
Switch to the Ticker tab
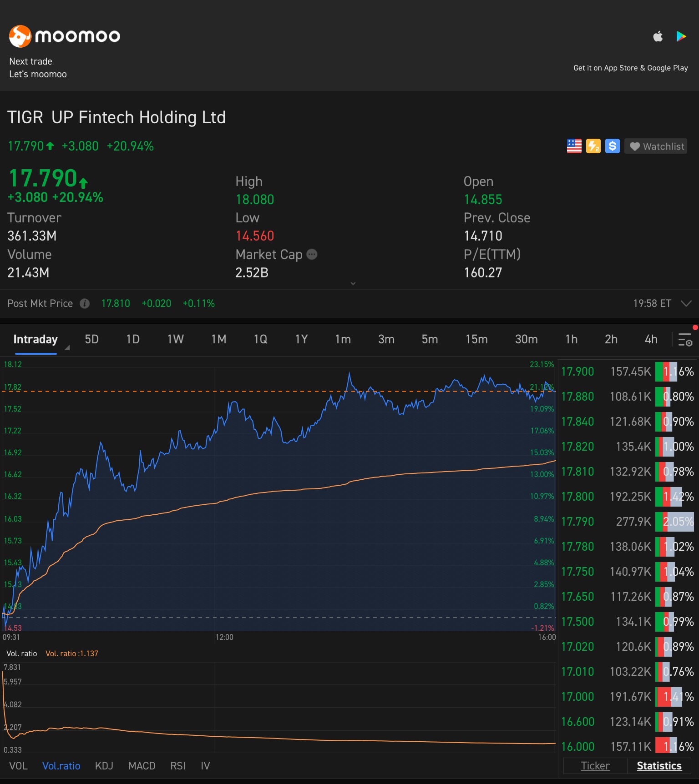pyautogui.click(x=595, y=766)
